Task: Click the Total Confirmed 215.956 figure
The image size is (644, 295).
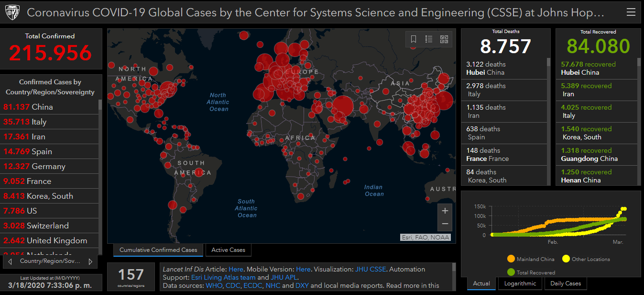Action: [x=50, y=53]
